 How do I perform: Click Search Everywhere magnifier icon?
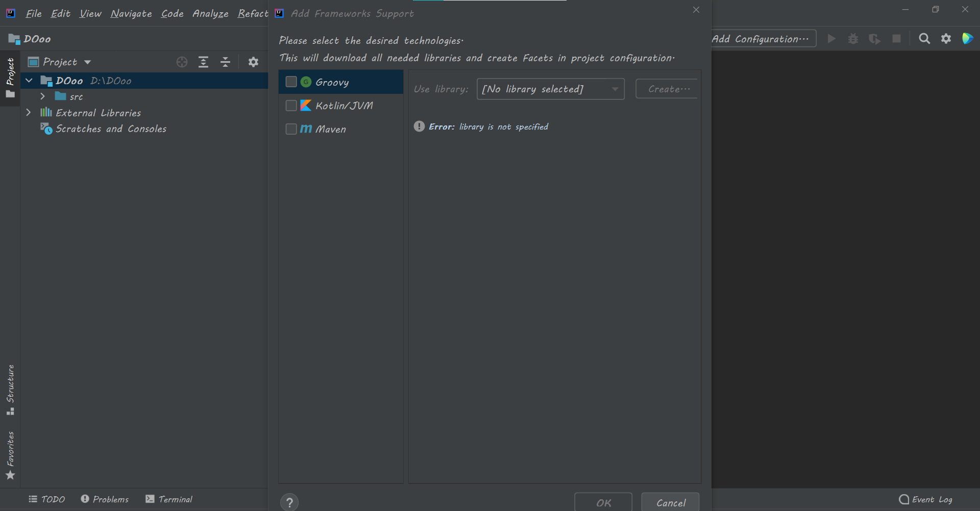coord(924,39)
